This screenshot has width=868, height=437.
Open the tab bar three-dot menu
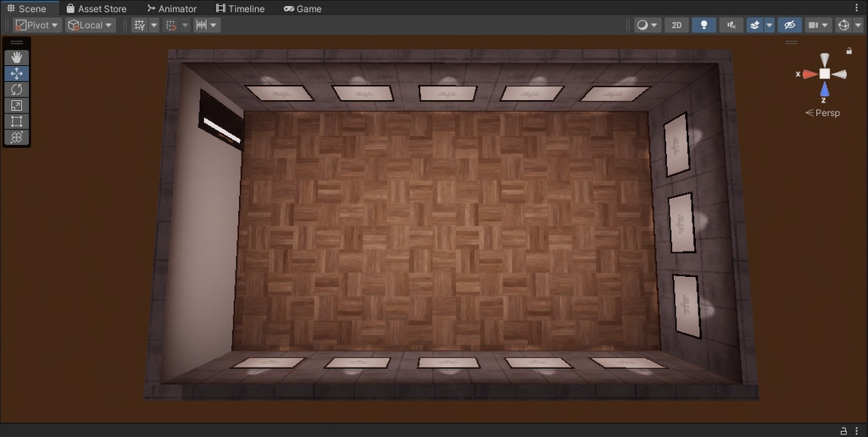857,8
